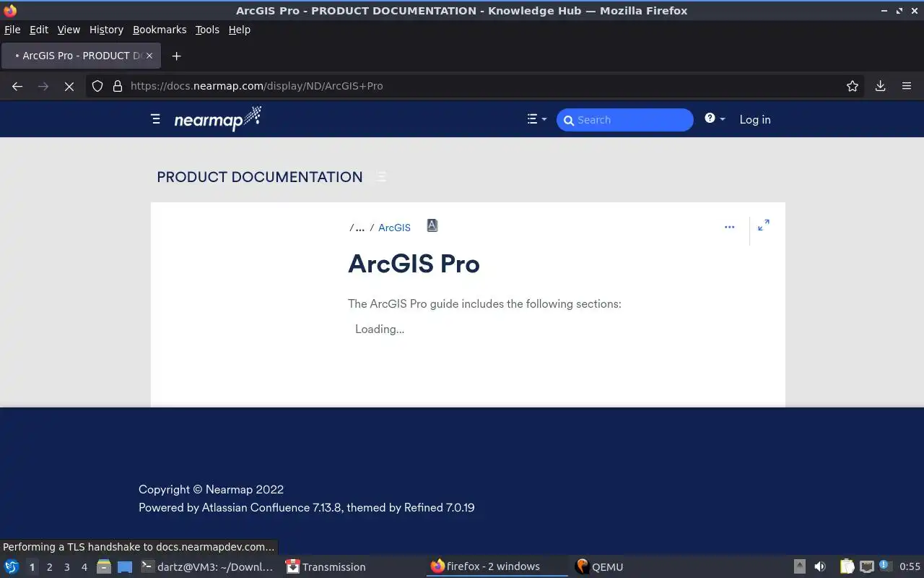Open the volume speaker tray icon
This screenshot has width=924, height=578.
(x=819, y=566)
